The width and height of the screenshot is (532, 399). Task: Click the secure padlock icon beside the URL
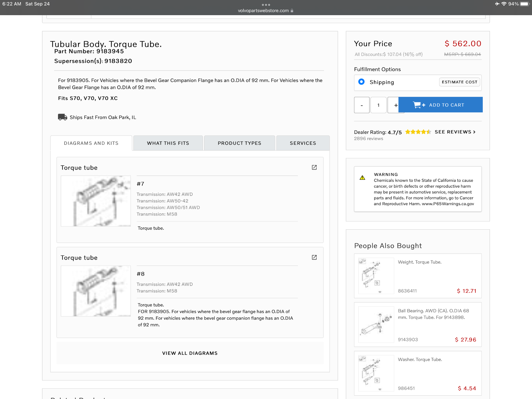click(x=292, y=11)
